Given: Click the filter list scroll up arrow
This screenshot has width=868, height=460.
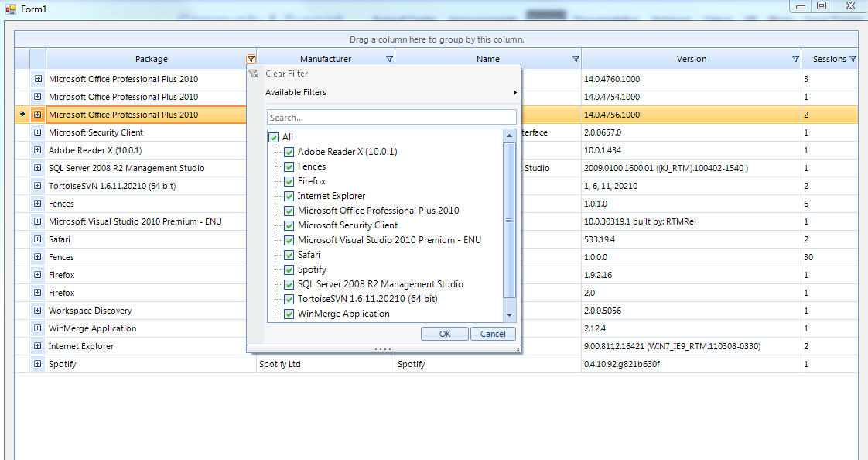Looking at the screenshot, I should coord(509,136).
